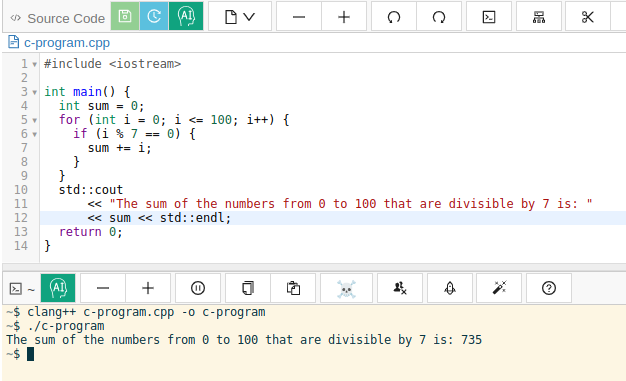The image size is (626, 381).
Task: Click "#include <iostream>" on line 1
Action: click(112, 64)
